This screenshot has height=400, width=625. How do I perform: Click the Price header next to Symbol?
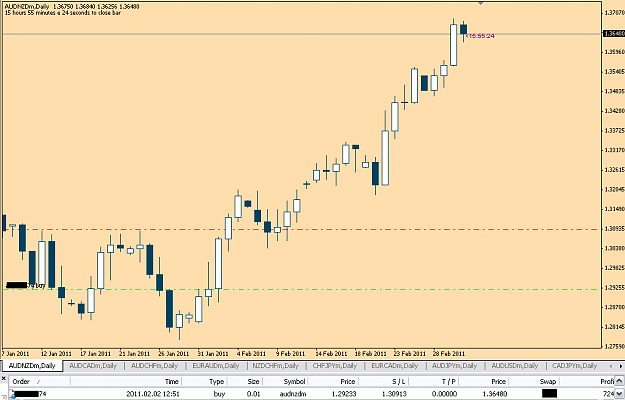tap(333, 381)
